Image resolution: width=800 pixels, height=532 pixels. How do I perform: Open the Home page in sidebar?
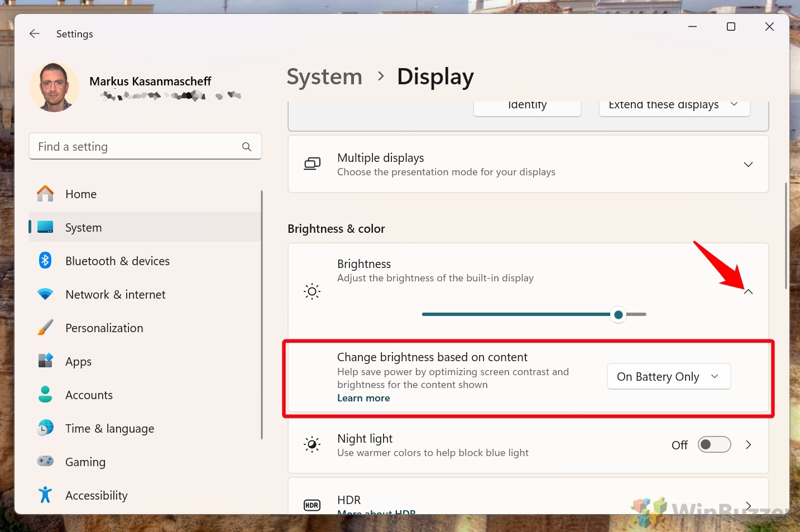tap(145, 194)
